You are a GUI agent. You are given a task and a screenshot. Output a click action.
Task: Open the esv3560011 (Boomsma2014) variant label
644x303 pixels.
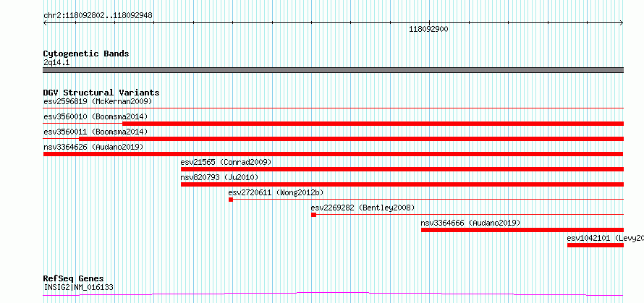click(96, 132)
